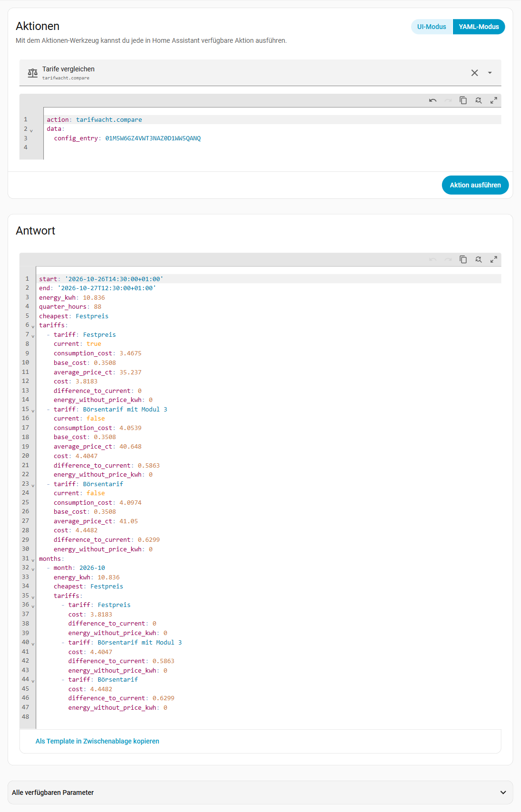The width and height of the screenshot is (521, 812).
Task: Click the average_price_ct value 35.237
Action: 130,372
